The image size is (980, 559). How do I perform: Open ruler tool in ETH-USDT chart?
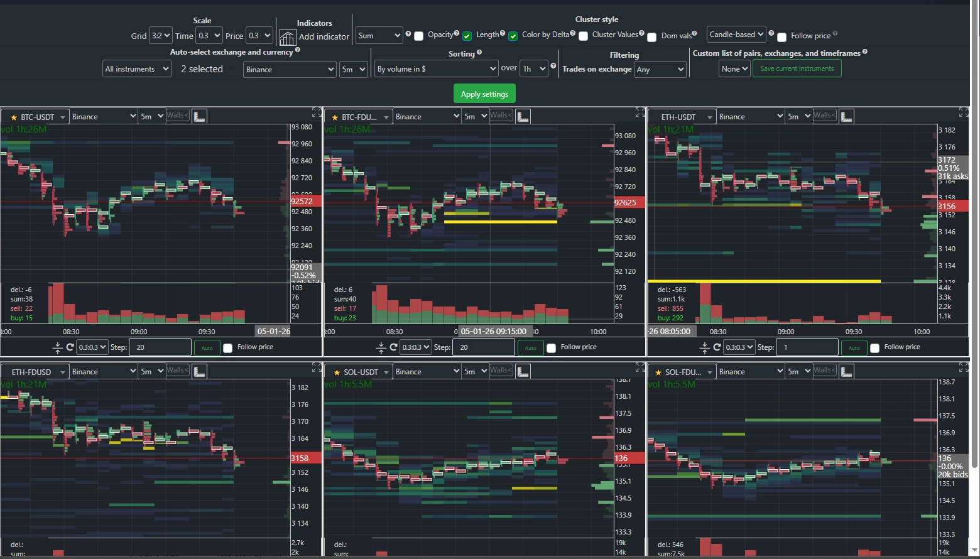coord(846,116)
